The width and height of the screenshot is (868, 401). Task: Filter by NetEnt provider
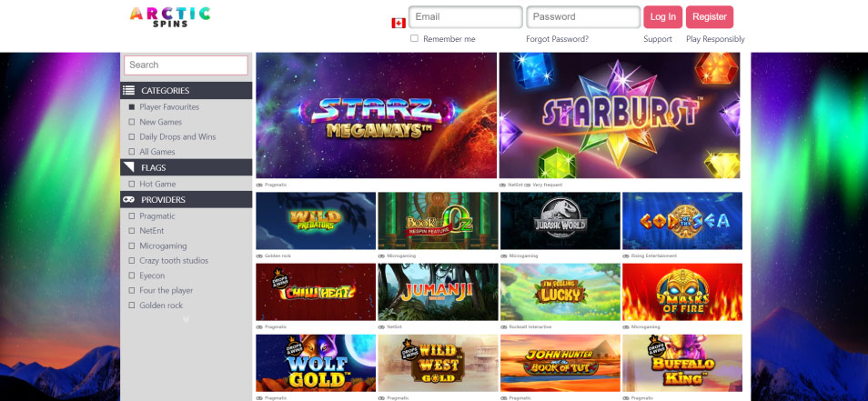[x=132, y=231]
